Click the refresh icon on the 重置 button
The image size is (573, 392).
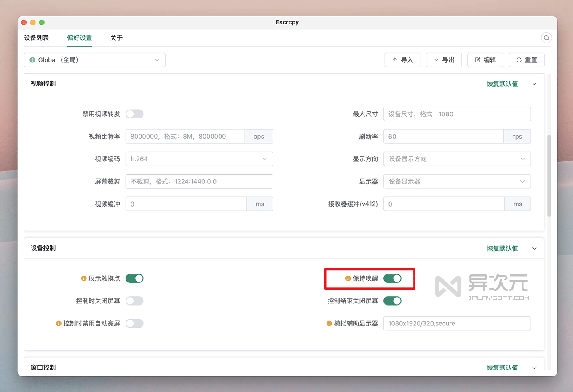(x=519, y=60)
